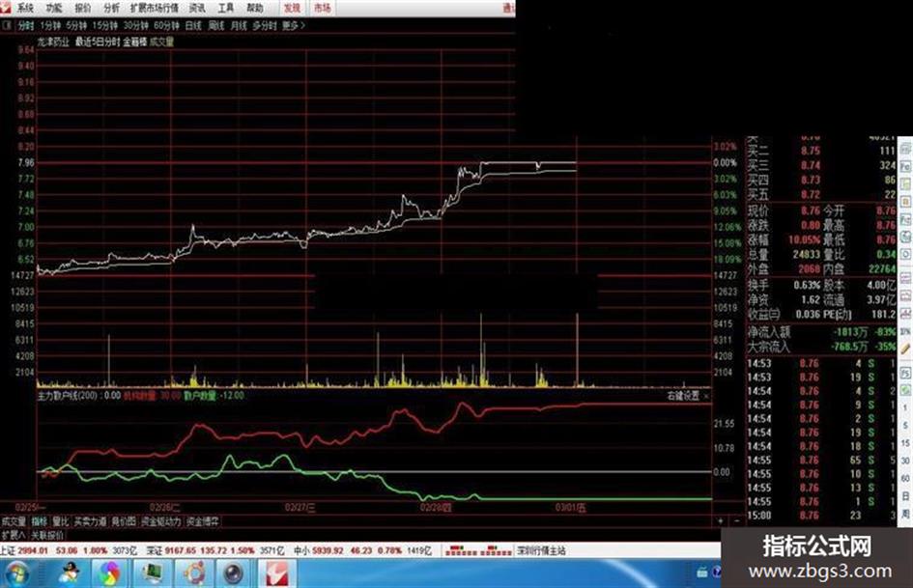The image size is (913, 588).
Task: Click the minus zoom button under chart
Action: tap(736, 521)
